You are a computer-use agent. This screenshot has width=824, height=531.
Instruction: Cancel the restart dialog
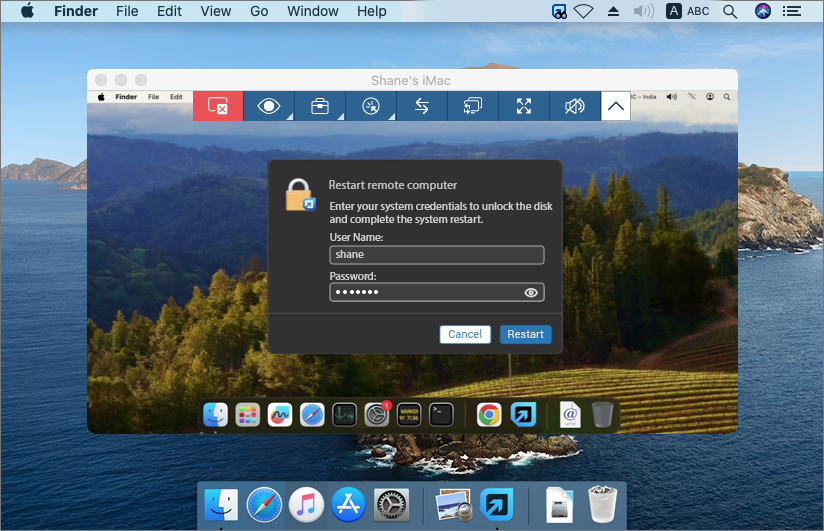click(465, 334)
